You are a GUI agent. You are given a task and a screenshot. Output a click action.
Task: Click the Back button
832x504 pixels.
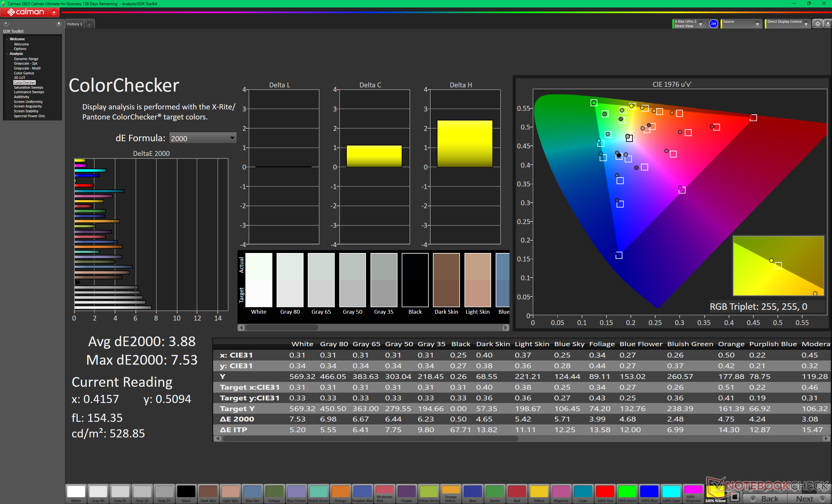click(x=766, y=498)
